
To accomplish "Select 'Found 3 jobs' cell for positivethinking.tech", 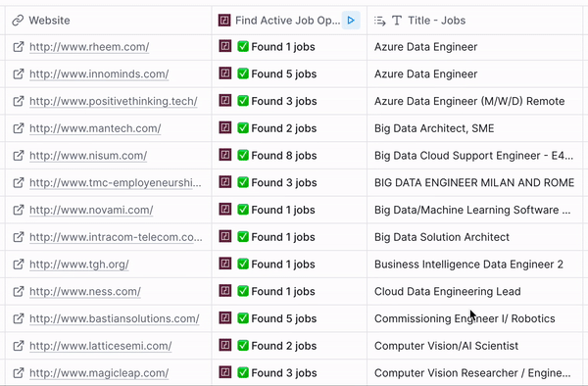I will (289, 101).
